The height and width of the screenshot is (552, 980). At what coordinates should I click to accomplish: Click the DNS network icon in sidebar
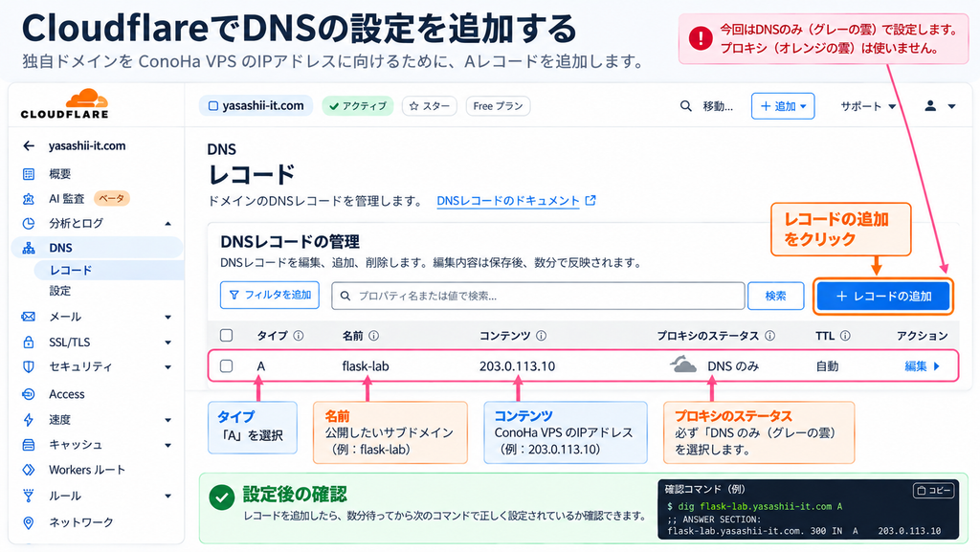click(29, 248)
